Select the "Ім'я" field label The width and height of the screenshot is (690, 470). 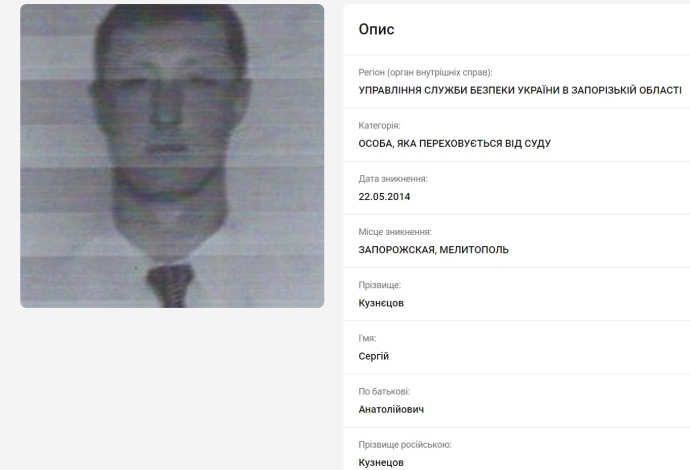pos(367,338)
